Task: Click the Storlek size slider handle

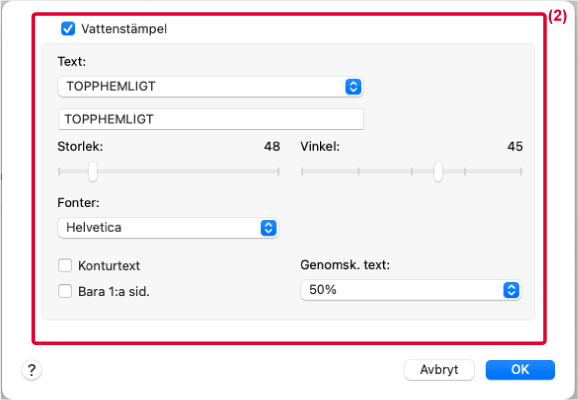Action: tap(93, 171)
